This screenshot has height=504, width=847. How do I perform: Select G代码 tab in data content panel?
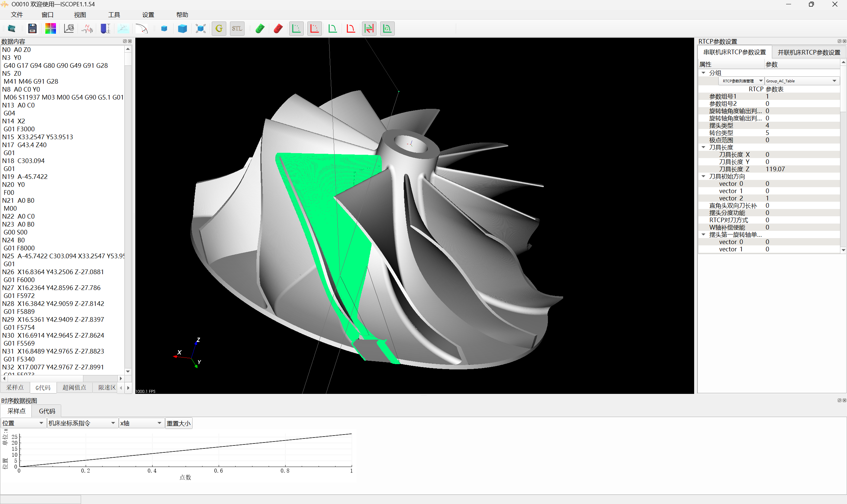coord(43,388)
